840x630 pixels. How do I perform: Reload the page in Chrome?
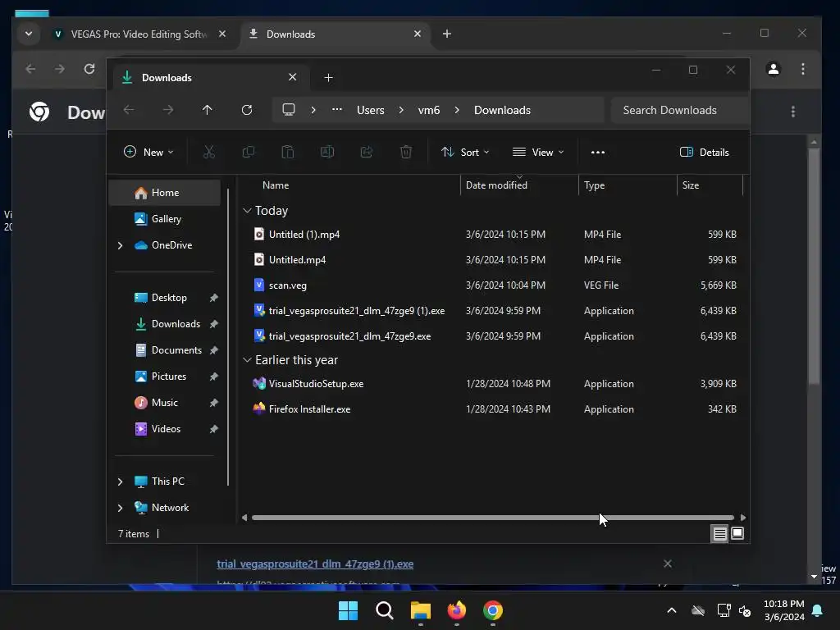(89, 69)
